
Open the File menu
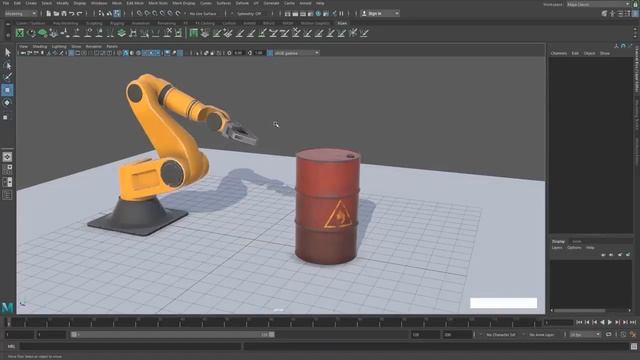point(6,3)
